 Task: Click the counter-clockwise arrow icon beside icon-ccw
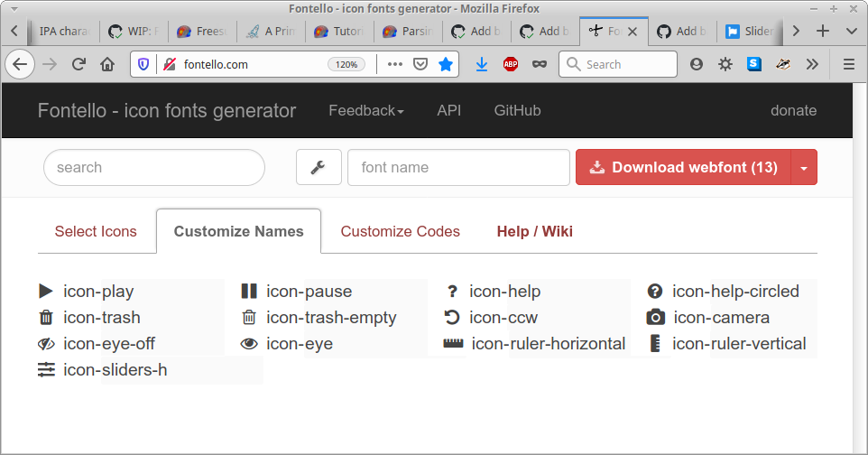click(x=452, y=318)
